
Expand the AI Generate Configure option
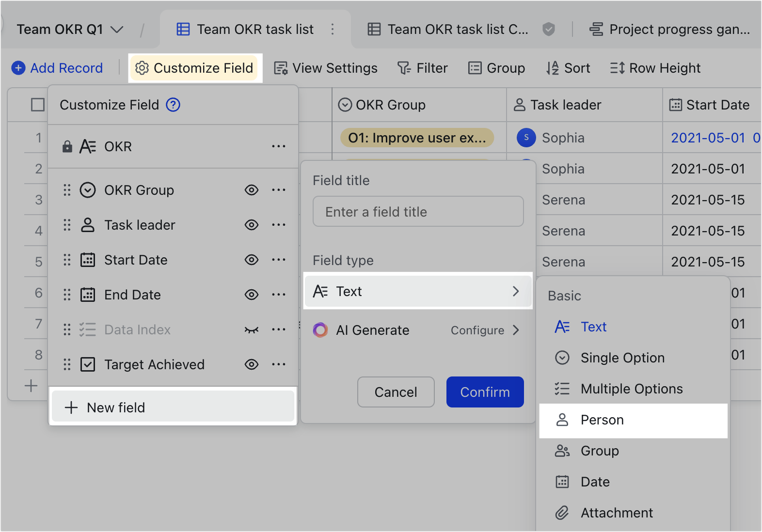[x=484, y=330]
